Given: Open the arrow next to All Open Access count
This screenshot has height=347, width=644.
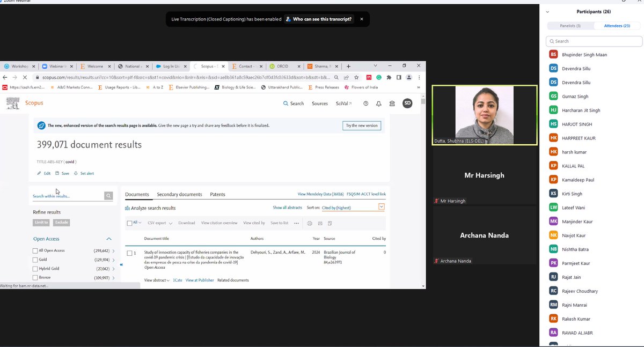Looking at the screenshot, I should click(x=113, y=250).
